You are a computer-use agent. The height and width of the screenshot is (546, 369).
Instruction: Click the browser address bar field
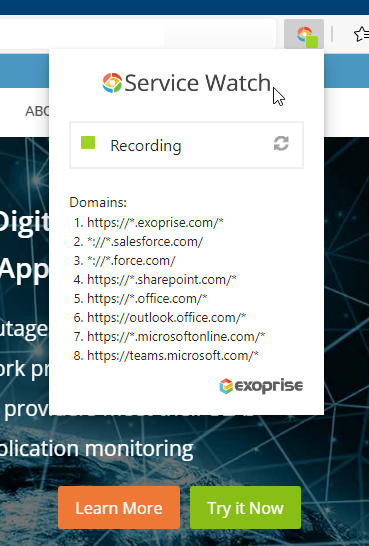pos(138,34)
